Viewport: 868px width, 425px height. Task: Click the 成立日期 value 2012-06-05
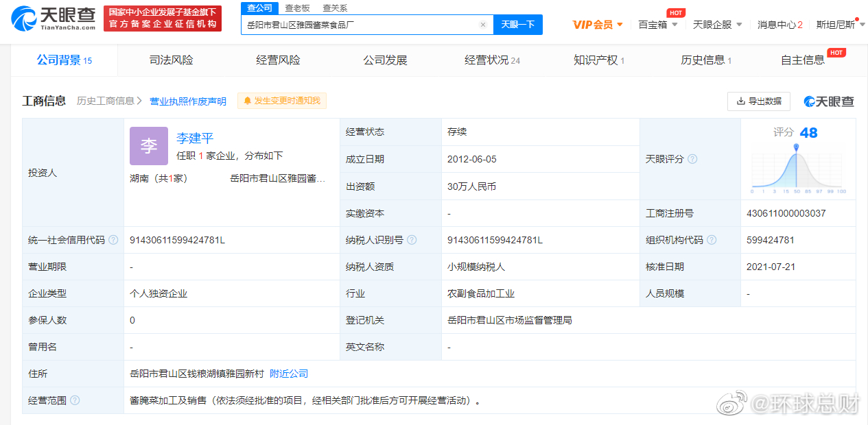(x=472, y=159)
